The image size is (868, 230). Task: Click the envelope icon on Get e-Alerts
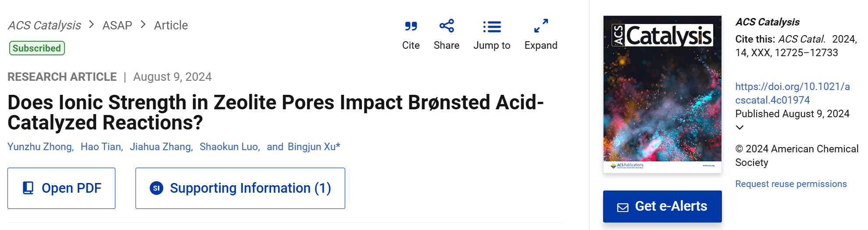tap(623, 207)
